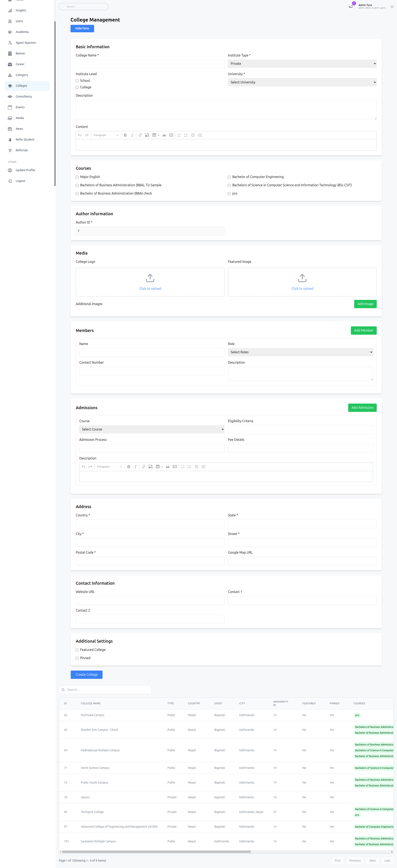
Task: Select Italic in the Content editor toolbar
Action: [x=132, y=135]
